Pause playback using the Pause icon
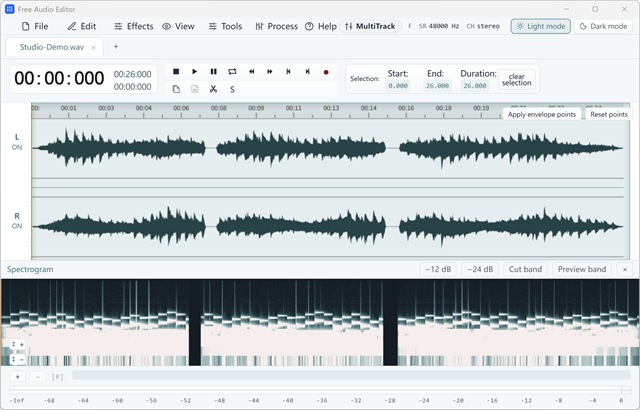This screenshot has width=640, height=410. (213, 71)
